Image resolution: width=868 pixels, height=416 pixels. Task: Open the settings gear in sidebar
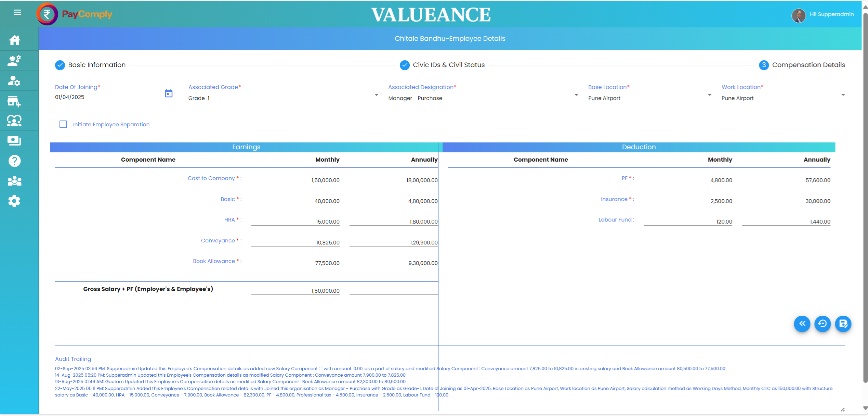tap(14, 201)
